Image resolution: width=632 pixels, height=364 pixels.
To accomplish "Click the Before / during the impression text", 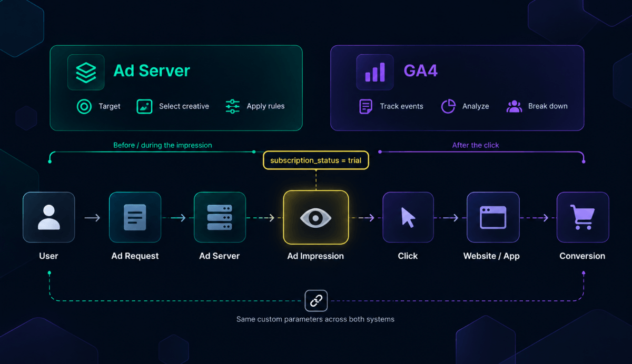I will [163, 145].
